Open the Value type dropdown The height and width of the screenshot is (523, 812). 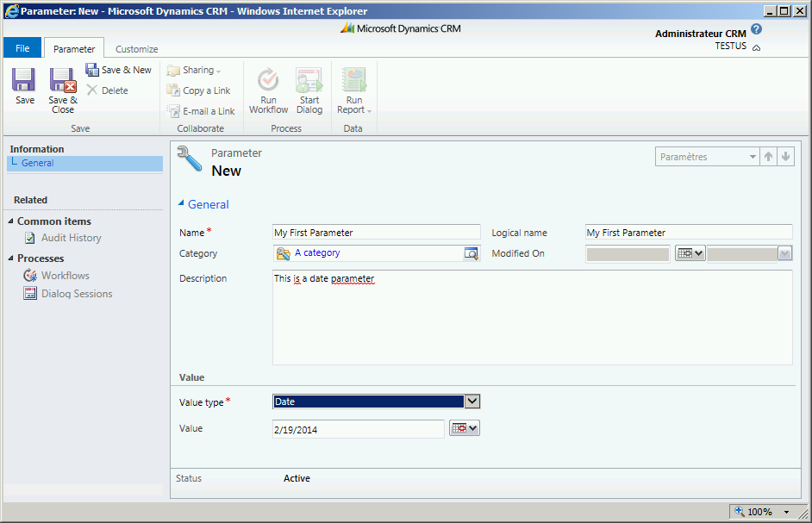pos(472,402)
